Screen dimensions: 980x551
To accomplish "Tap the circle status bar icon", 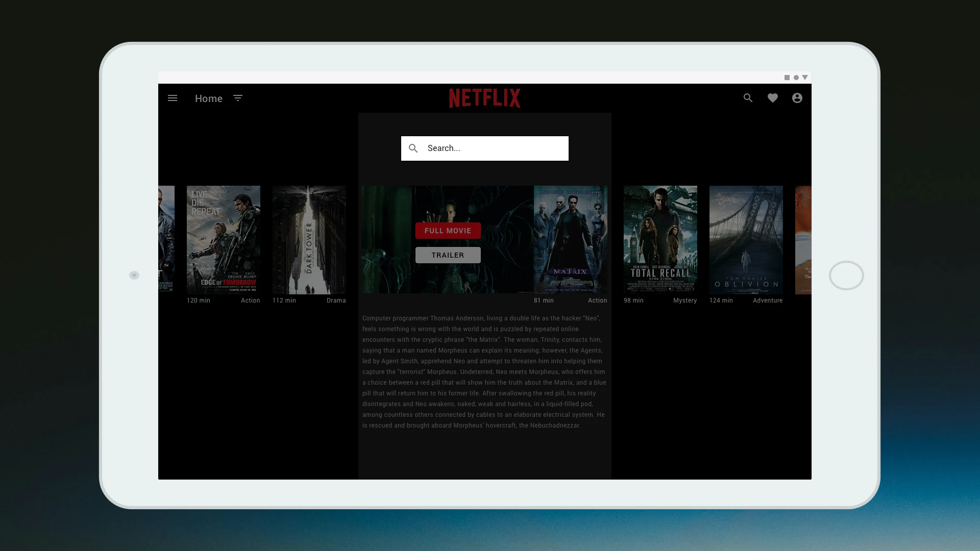I will point(796,78).
